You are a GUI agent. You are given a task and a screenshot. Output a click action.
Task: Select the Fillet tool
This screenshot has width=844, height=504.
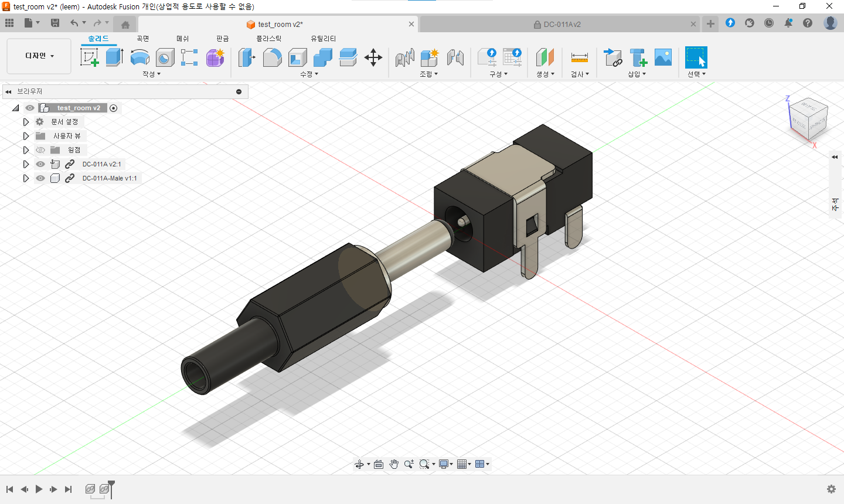point(272,57)
